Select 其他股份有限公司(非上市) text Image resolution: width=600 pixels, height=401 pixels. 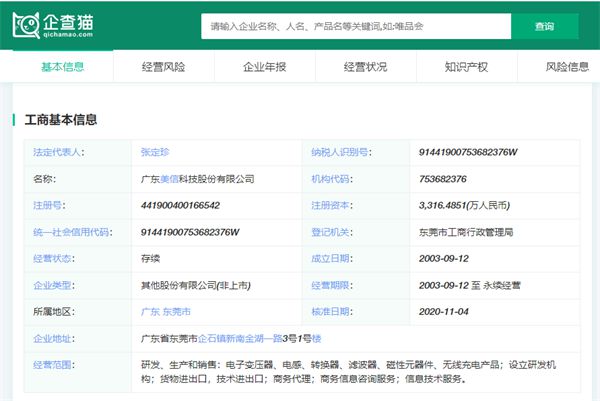coord(196,285)
